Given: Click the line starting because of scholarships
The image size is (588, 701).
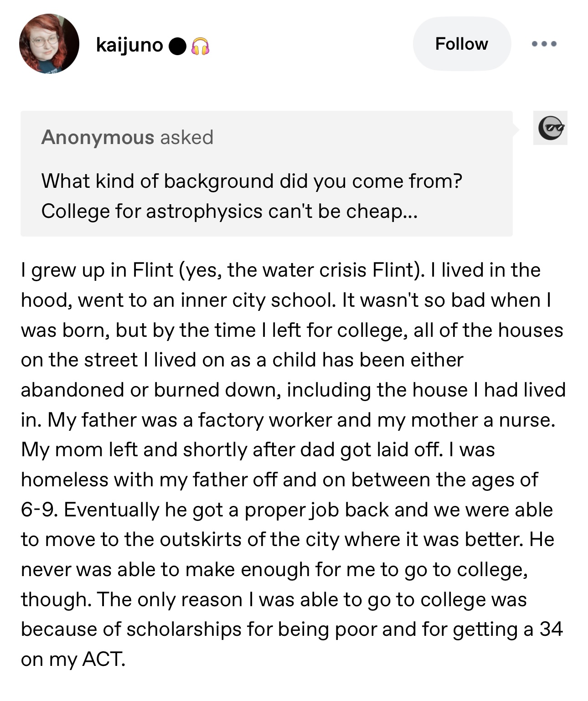Looking at the screenshot, I should click(x=292, y=629).
